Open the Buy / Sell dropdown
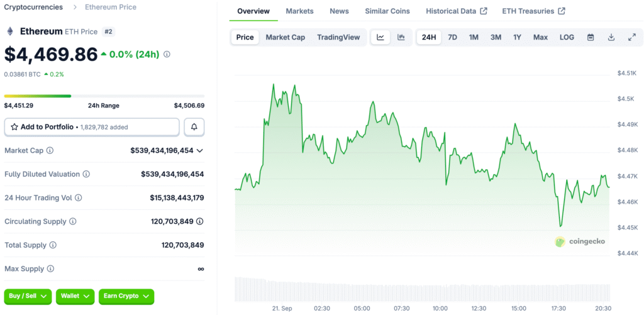Viewport: 644px width, 315px height. coord(28,296)
